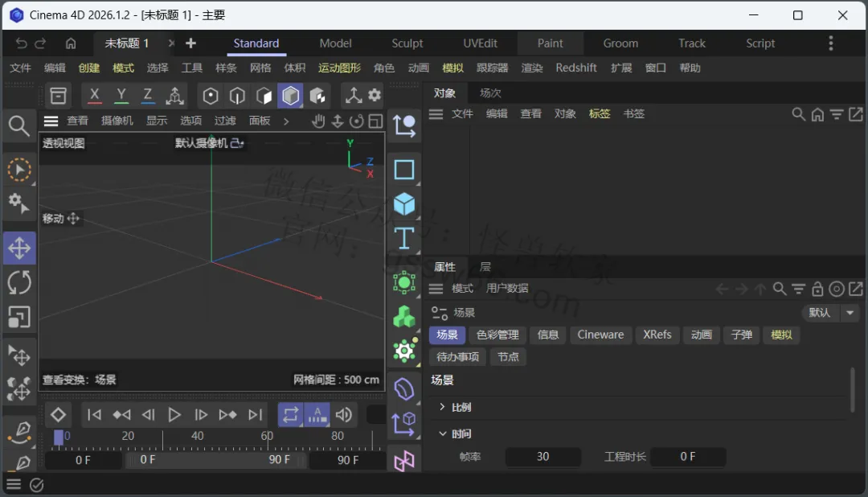
Task: Click the snap settings gear icon
Action: (x=375, y=96)
